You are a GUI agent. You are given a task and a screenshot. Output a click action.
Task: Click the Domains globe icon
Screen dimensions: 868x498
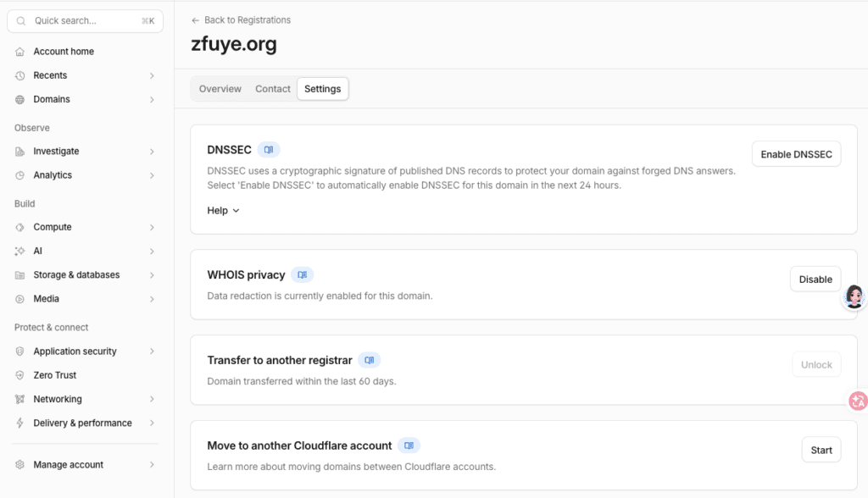point(20,100)
